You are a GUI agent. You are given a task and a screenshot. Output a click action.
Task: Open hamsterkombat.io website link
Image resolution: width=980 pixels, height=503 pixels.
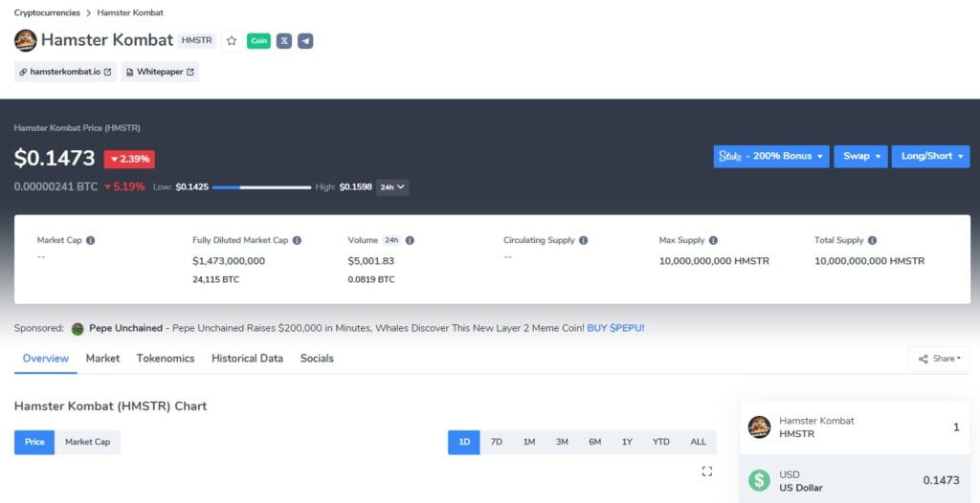[x=65, y=72]
